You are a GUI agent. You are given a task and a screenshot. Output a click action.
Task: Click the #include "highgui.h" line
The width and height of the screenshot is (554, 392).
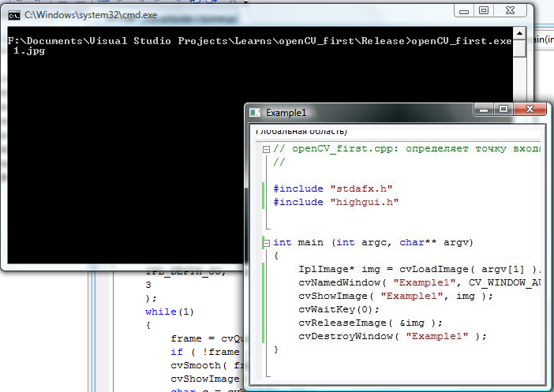(x=336, y=202)
